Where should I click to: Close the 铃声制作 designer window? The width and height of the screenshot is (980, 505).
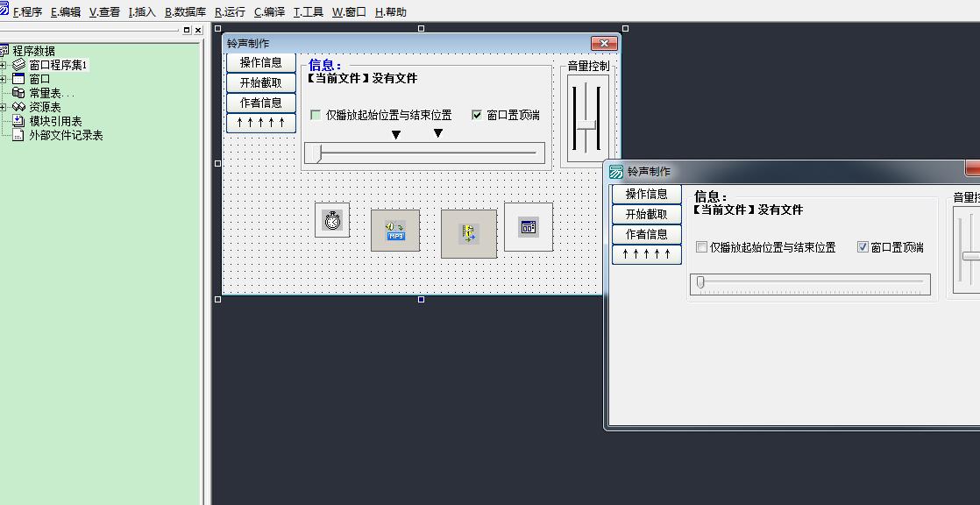tap(604, 43)
